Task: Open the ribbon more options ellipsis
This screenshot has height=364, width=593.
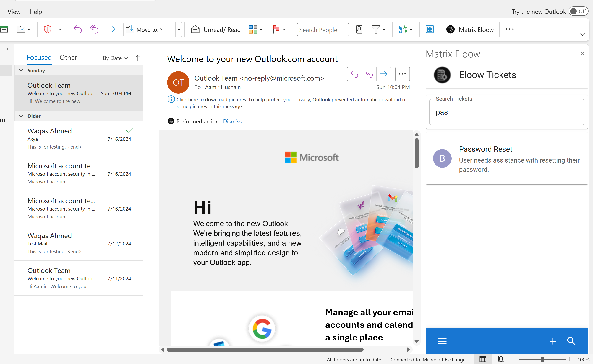Action: [x=510, y=29]
